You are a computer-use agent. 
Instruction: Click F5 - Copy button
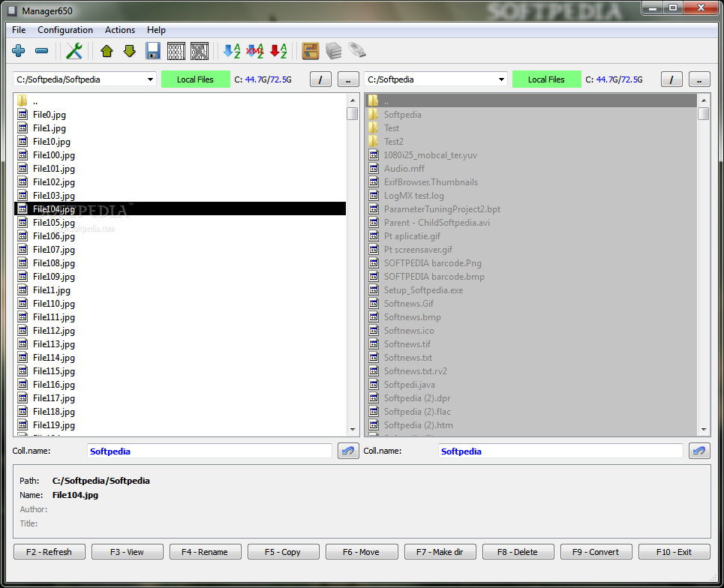(284, 552)
